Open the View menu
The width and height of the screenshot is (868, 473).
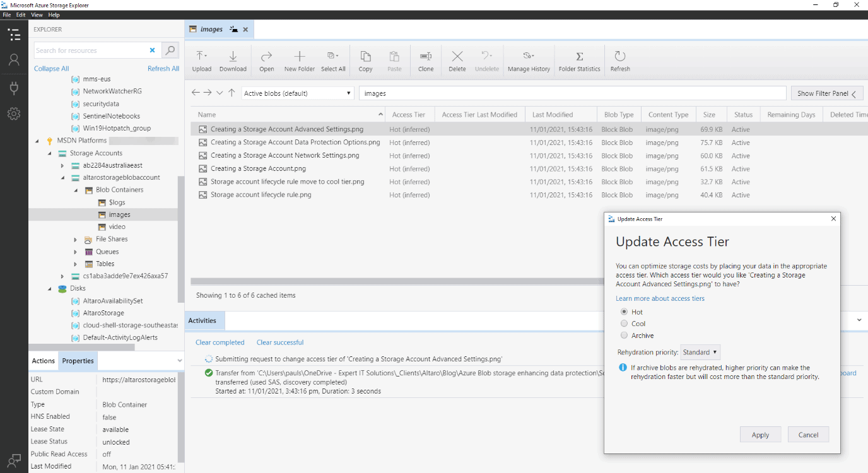tap(37, 15)
